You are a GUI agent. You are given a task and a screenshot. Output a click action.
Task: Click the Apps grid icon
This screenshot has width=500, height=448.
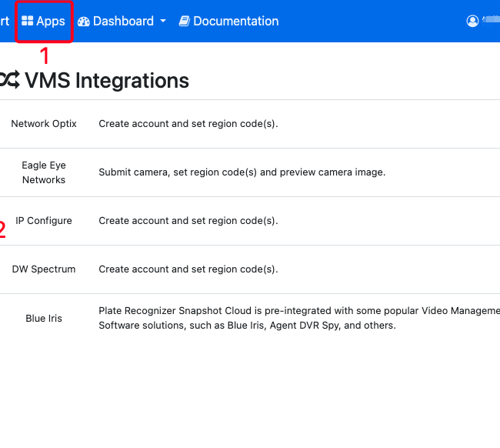click(x=27, y=21)
